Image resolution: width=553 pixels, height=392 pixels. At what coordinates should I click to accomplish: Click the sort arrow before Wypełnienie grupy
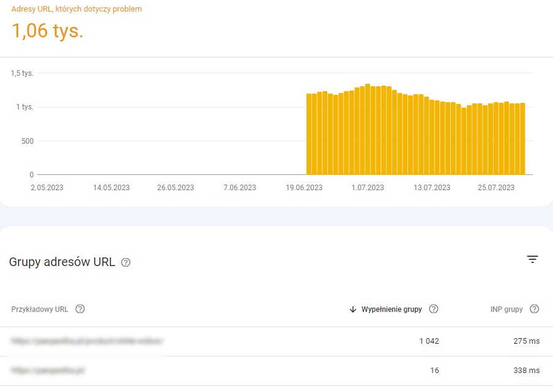tap(353, 309)
